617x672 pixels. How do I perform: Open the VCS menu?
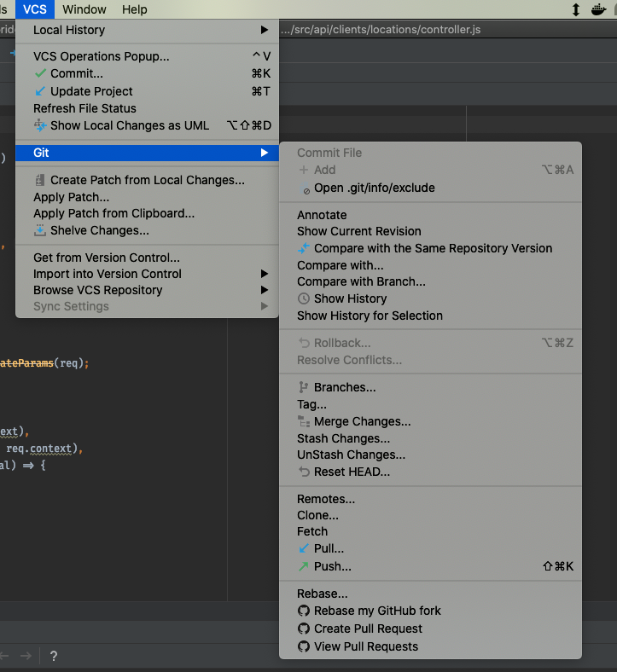click(x=35, y=9)
